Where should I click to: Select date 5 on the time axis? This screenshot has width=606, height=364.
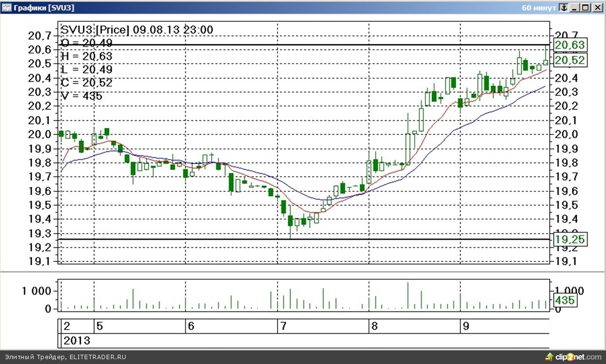point(99,326)
